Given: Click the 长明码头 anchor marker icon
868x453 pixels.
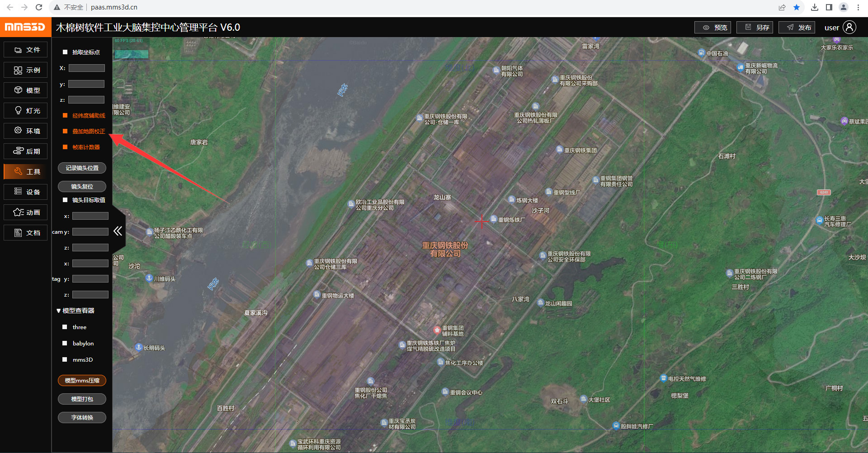Looking at the screenshot, I should 139,347.
